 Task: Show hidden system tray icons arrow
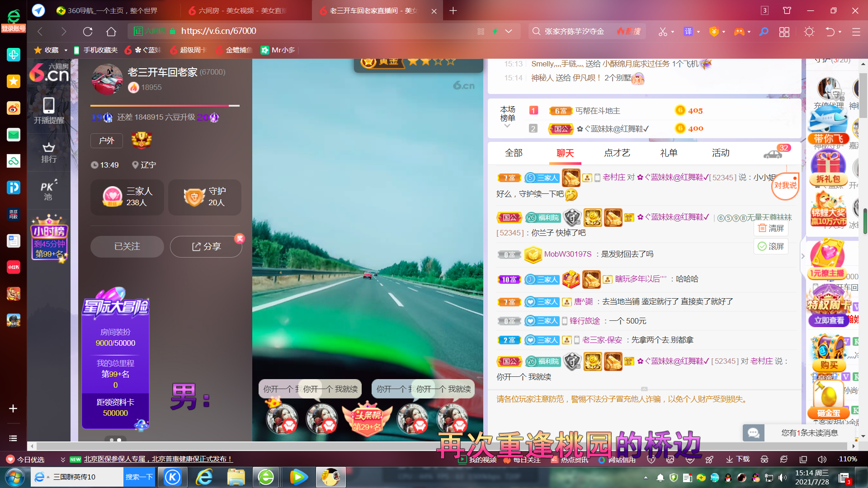(646, 478)
